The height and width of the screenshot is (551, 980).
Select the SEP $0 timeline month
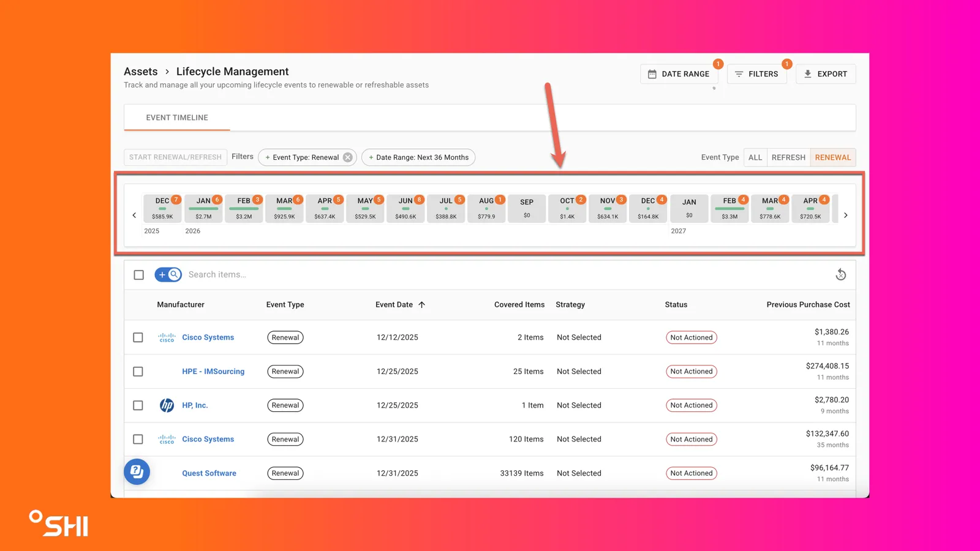point(527,208)
